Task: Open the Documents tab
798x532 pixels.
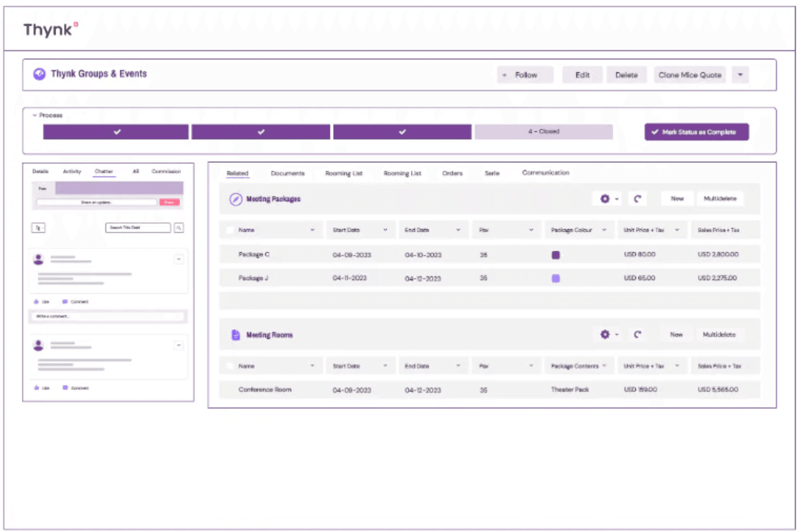Action: pos(287,174)
